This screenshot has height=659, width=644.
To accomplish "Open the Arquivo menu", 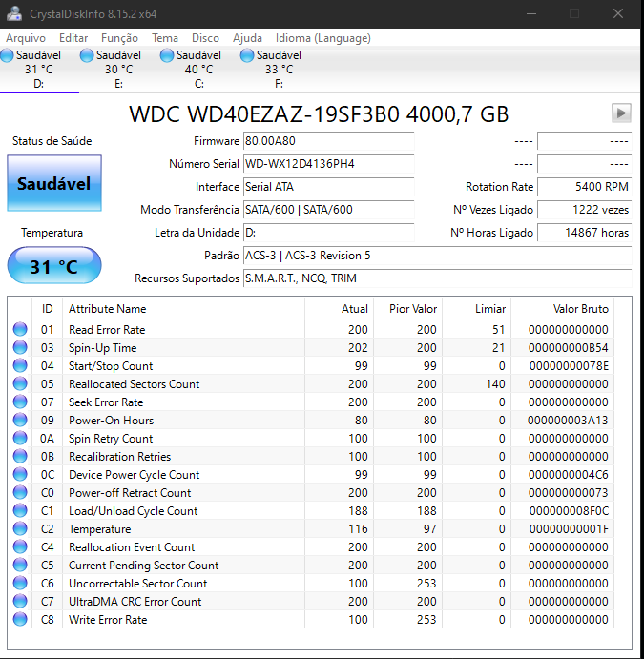I will 26,38.
